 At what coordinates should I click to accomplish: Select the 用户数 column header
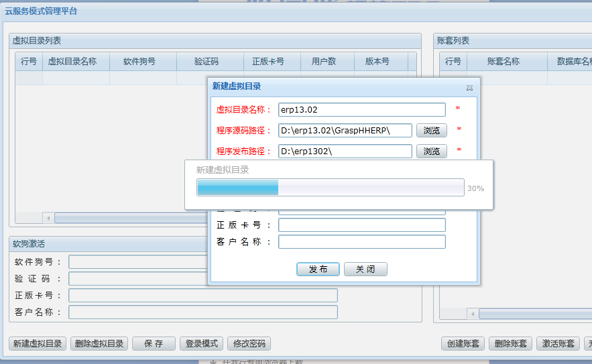point(324,62)
